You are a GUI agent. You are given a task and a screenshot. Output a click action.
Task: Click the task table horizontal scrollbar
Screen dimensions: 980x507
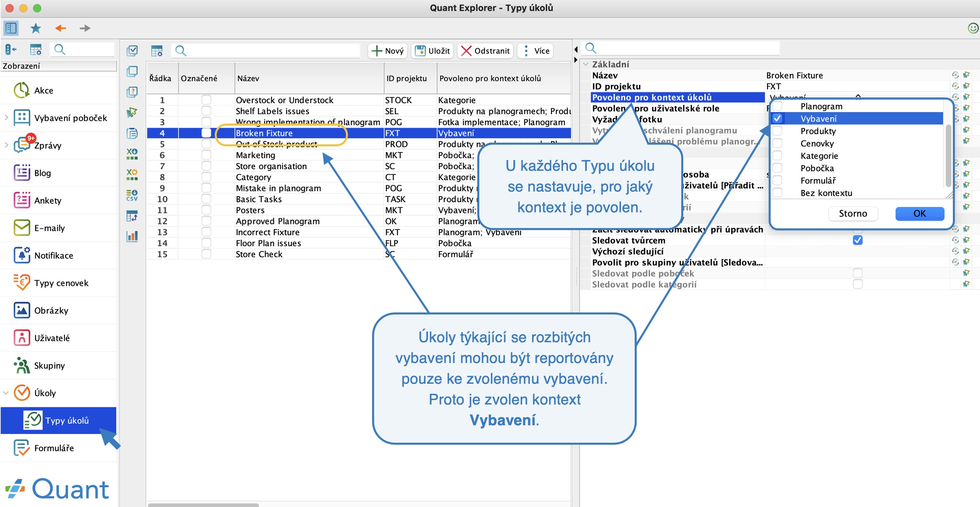tap(204, 505)
